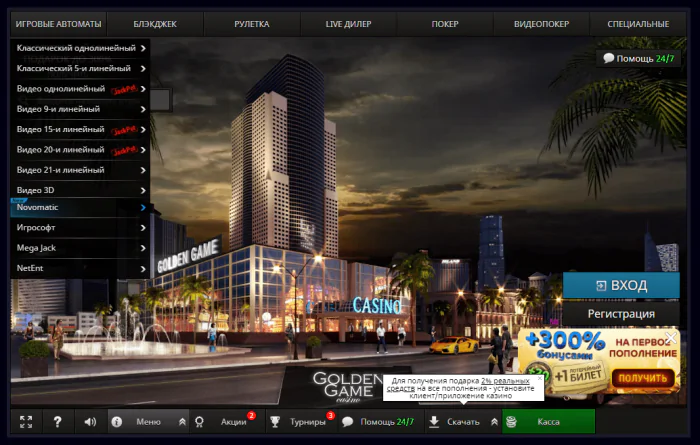Open Турниры tournaments
The width and height of the screenshot is (700, 445).
click(308, 422)
